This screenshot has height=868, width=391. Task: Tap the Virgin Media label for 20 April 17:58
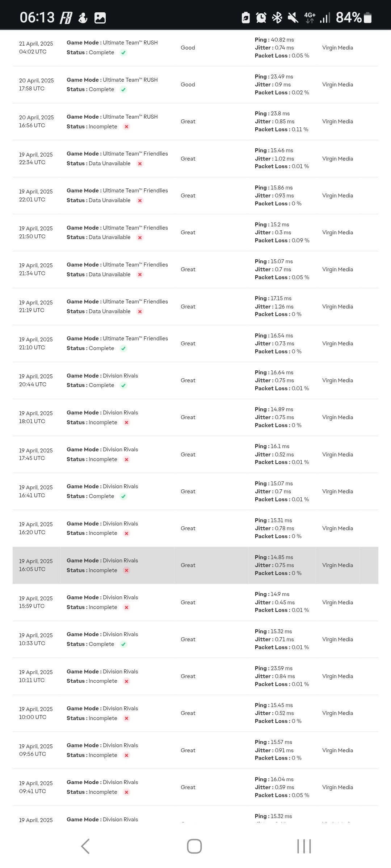(337, 85)
